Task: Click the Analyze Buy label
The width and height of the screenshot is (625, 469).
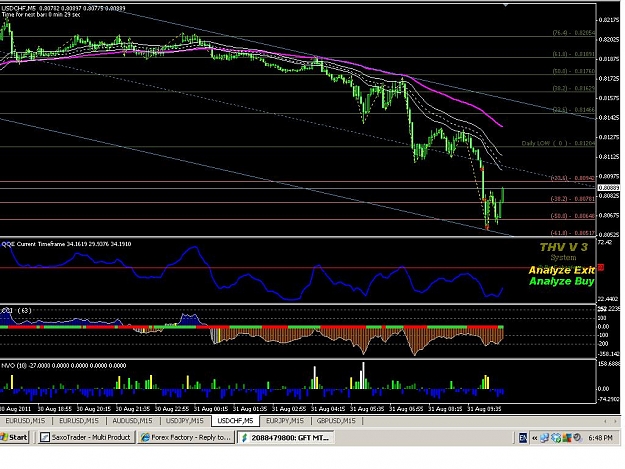Action: pyautogui.click(x=561, y=281)
